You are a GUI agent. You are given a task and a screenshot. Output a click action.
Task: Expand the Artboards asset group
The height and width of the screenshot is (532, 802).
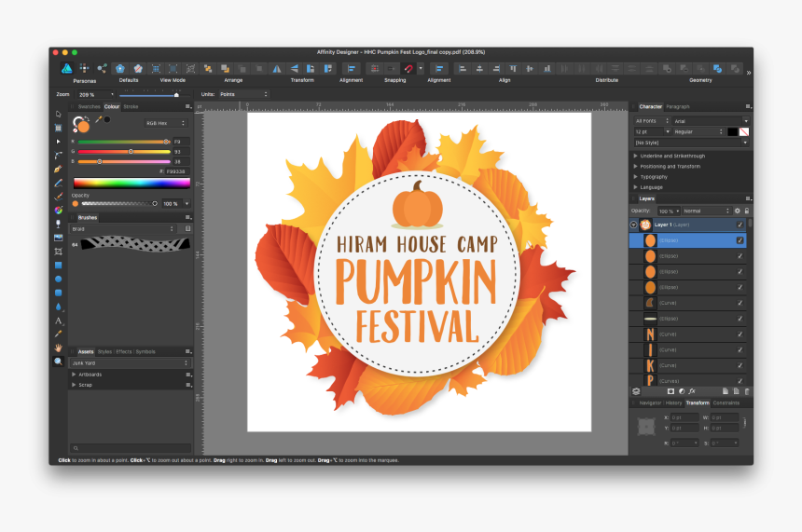pos(75,375)
